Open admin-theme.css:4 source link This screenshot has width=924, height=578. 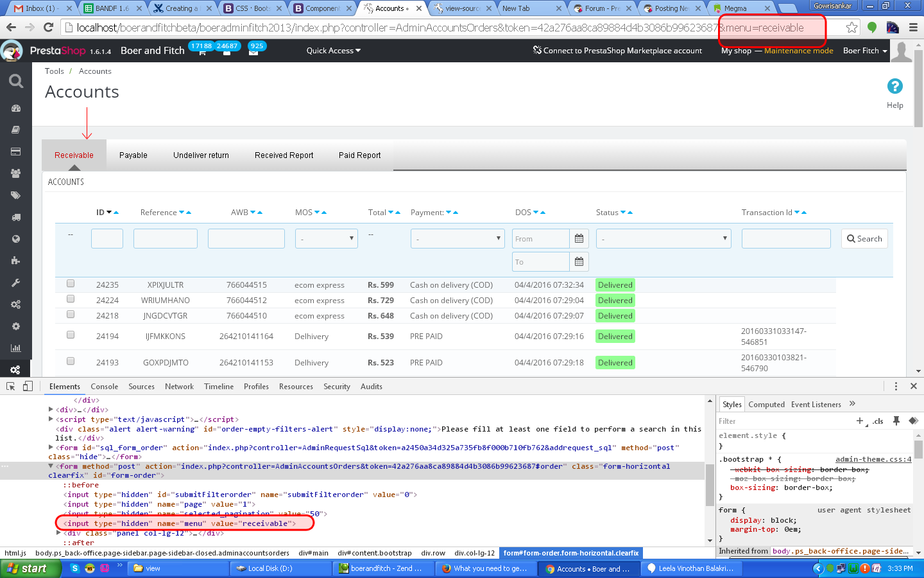[x=873, y=459]
